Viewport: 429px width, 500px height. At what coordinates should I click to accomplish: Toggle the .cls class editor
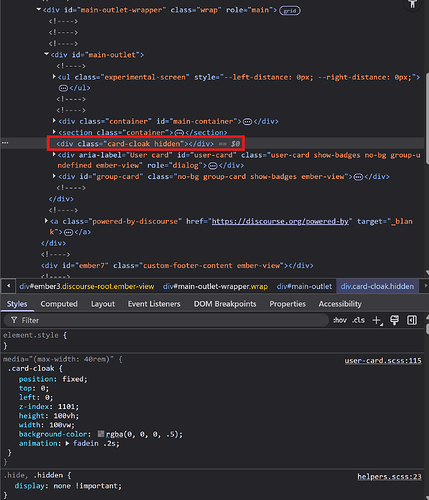[359, 320]
